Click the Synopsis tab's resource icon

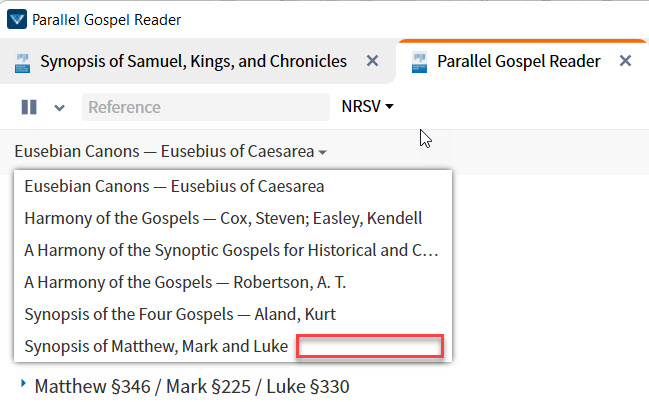22,63
